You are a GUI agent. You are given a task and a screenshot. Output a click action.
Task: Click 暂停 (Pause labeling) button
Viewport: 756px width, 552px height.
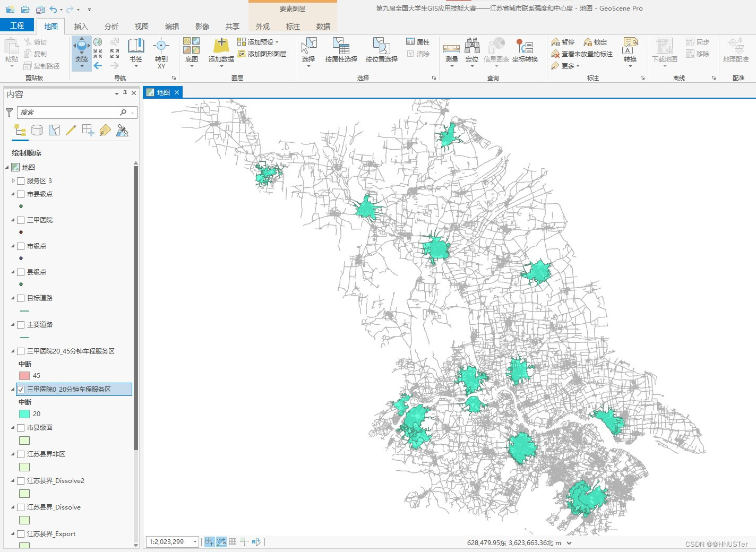[x=563, y=42]
